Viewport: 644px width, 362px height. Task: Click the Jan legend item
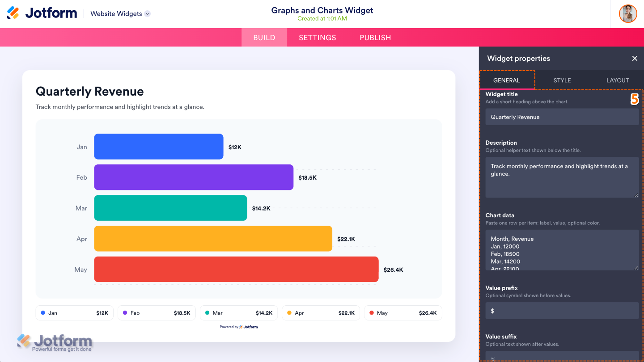pyautogui.click(x=75, y=313)
